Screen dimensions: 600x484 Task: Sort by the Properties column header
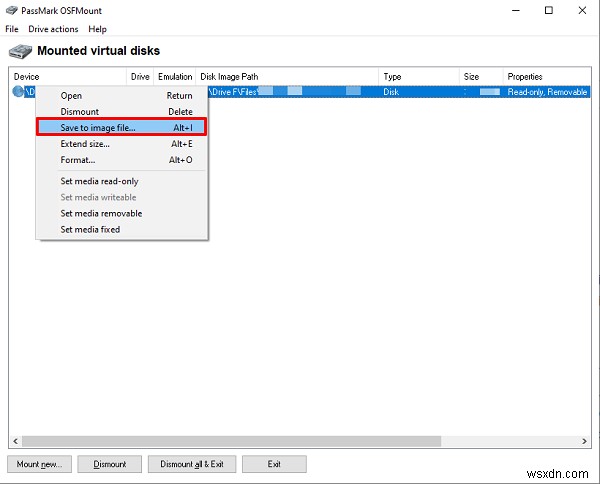click(x=547, y=77)
